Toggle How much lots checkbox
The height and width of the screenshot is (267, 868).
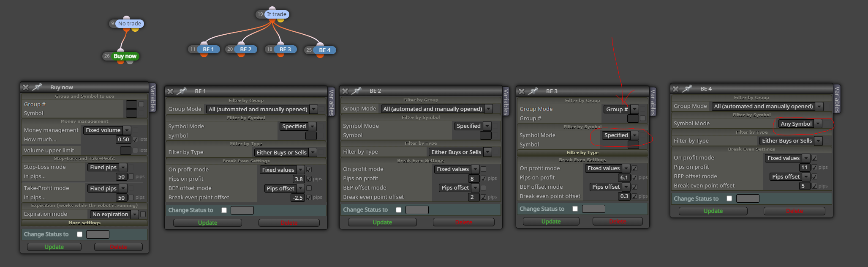coord(135,139)
